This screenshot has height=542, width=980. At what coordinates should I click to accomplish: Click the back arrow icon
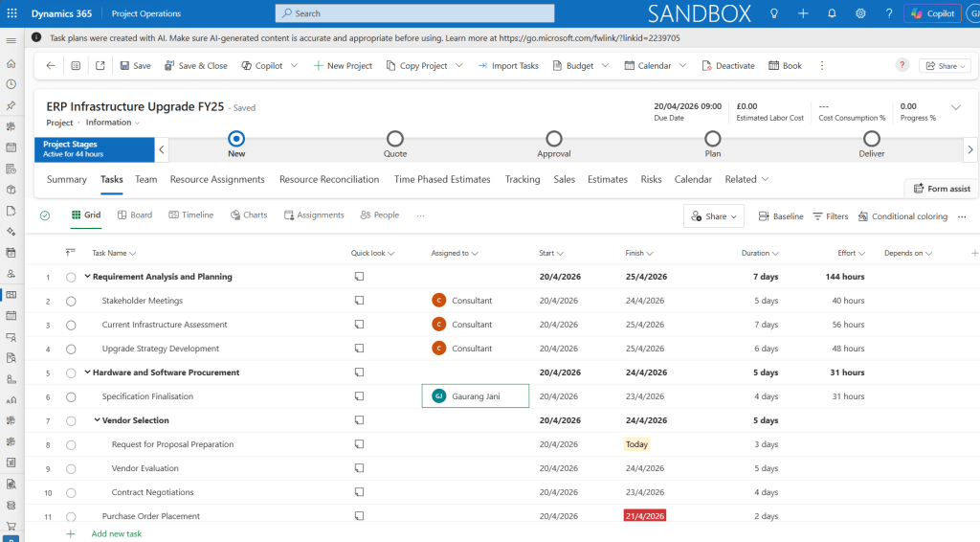point(51,65)
